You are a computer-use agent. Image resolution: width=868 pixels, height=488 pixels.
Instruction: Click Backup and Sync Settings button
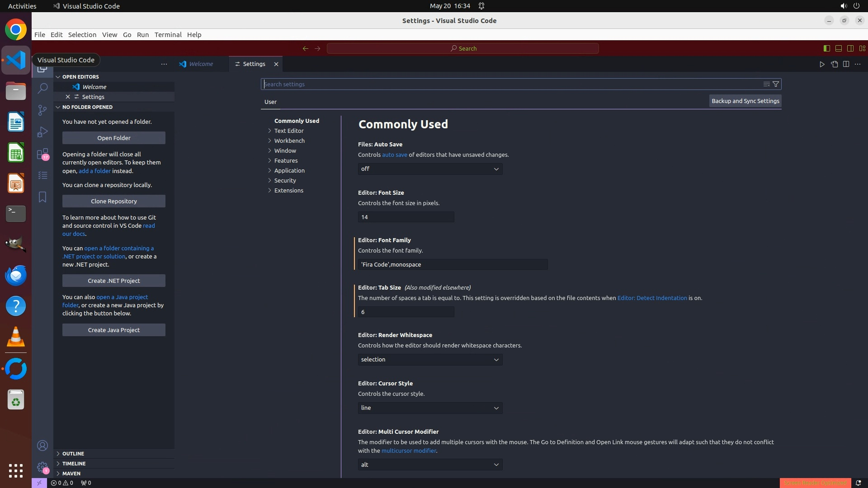(x=745, y=101)
